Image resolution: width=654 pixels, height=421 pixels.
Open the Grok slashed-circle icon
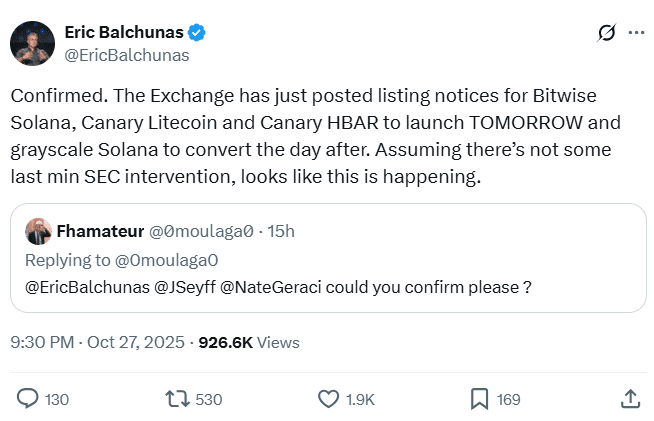pos(606,33)
